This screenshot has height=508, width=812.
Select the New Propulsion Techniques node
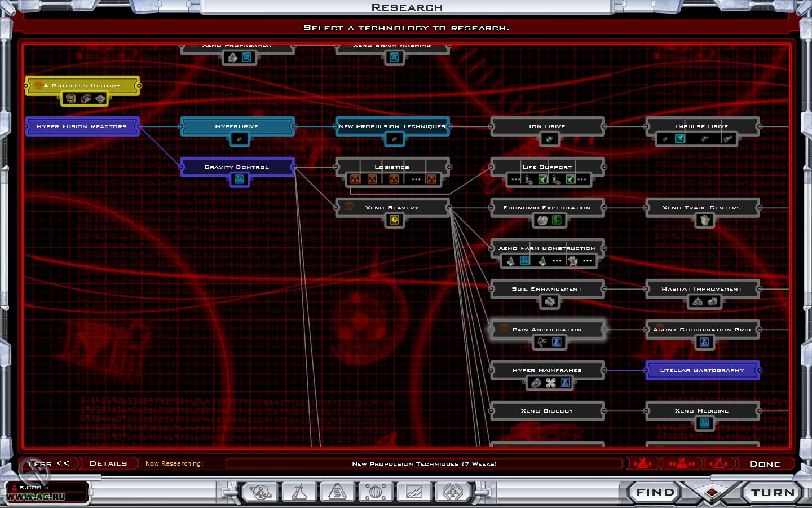click(392, 126)
